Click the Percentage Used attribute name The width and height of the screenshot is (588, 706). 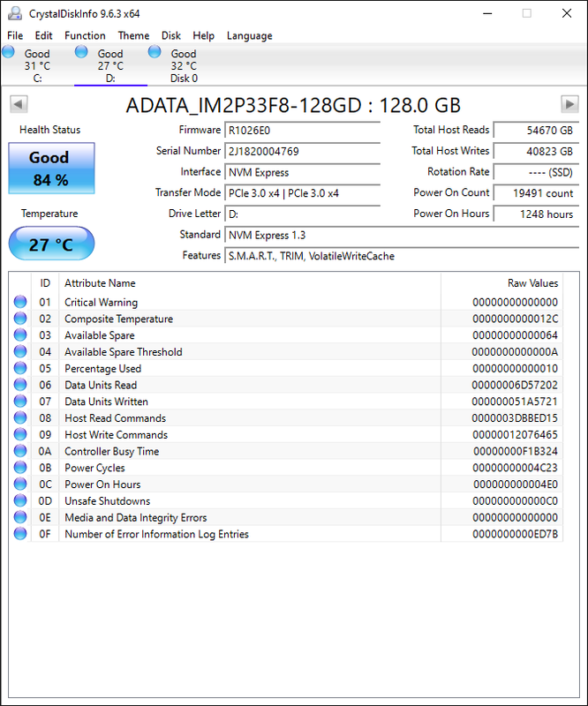(102, 368)
